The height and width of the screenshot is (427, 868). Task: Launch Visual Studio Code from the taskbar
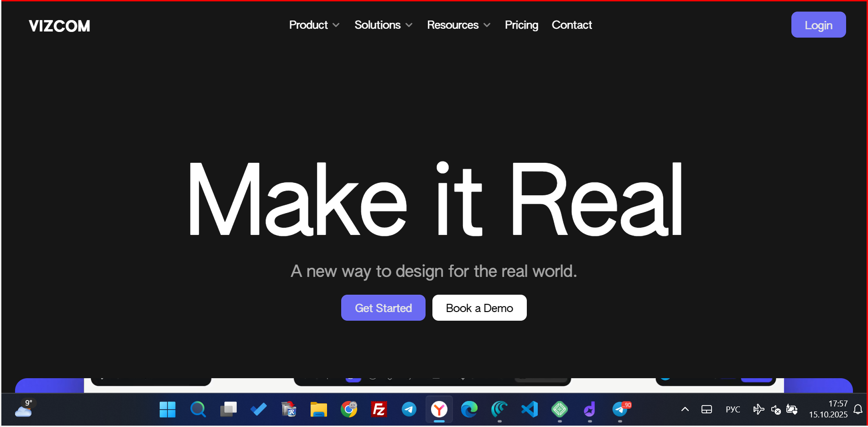(530, 409)
